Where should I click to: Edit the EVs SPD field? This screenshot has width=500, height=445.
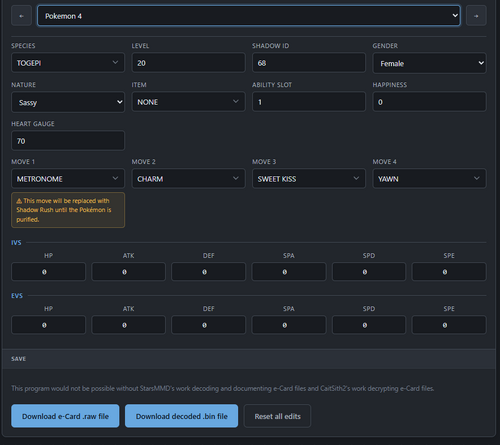pos(369,325)
